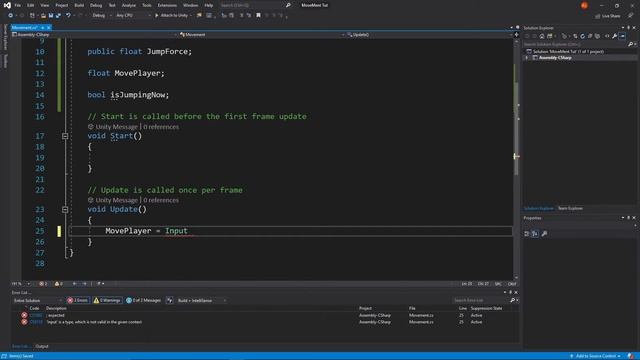
Task: Click the Visual Studio logo icon
Action: 7,5
